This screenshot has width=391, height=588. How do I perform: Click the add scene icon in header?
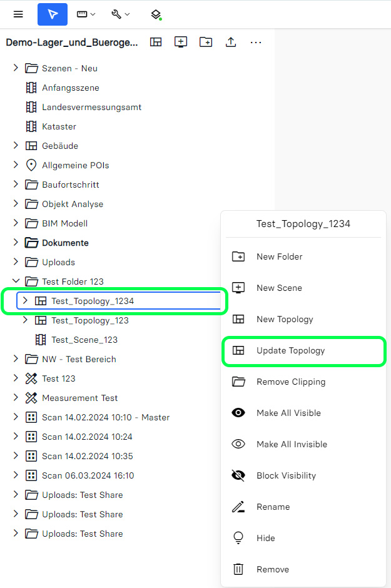(181, 42)
